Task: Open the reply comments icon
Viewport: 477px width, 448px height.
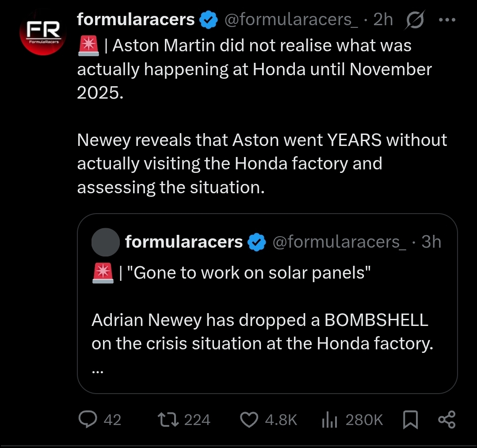Action: (88, 419)
